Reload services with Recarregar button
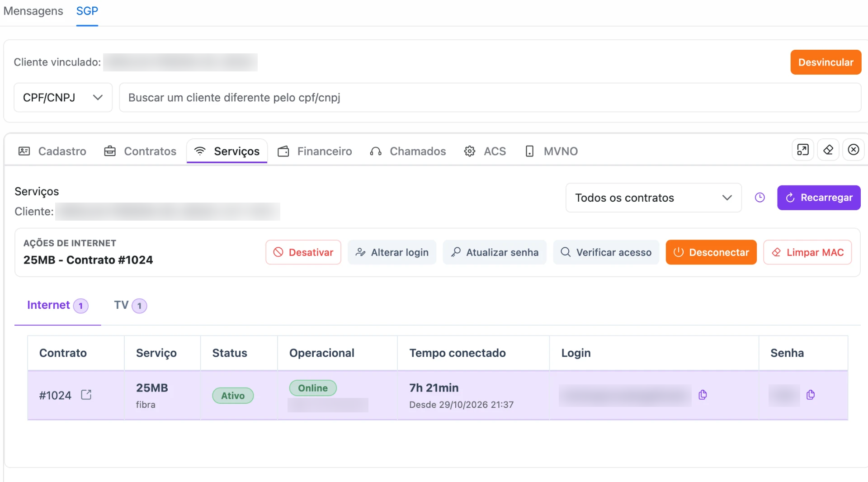 [819, 198]
